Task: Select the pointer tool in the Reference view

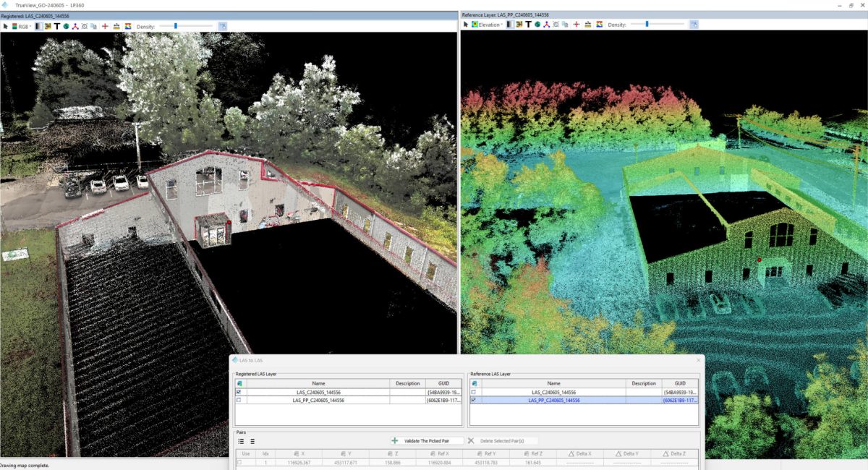Action: coord(465,24)
